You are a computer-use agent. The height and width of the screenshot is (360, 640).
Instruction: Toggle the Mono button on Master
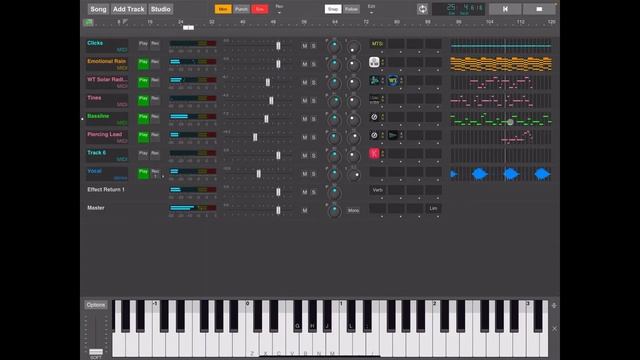(x=353, y=211)
